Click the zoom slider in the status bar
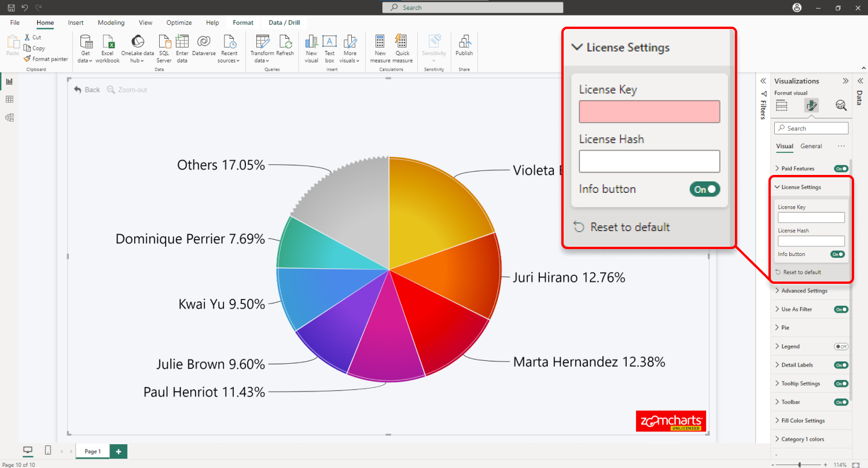The width and height of the screenshot is (868, 468). coord(799,464)
